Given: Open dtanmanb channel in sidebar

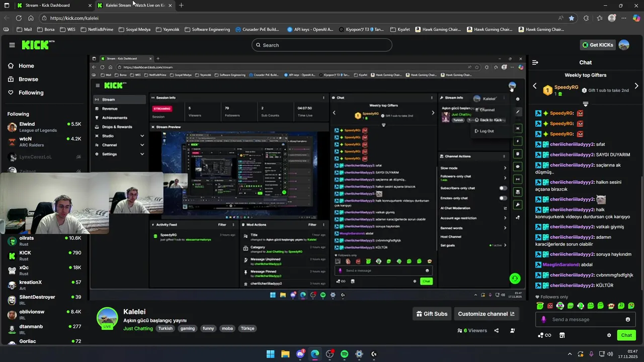Looking at the screenshot, I should point(44,329).
